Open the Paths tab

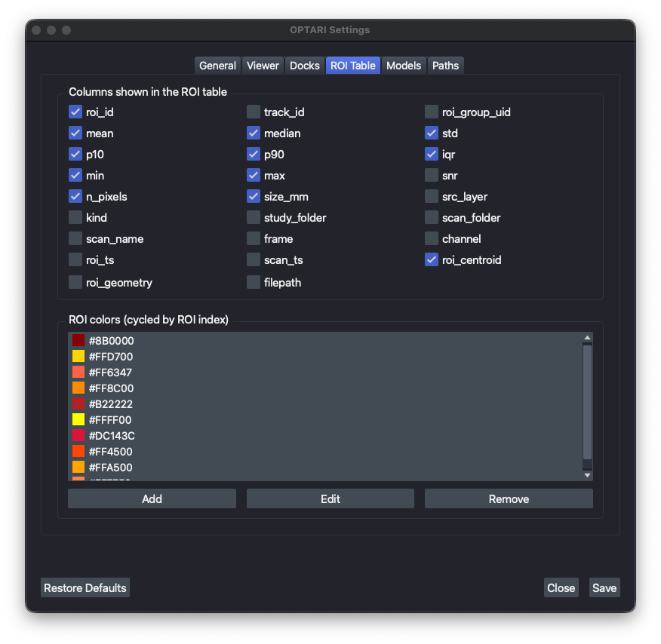(x=445, y=66)
